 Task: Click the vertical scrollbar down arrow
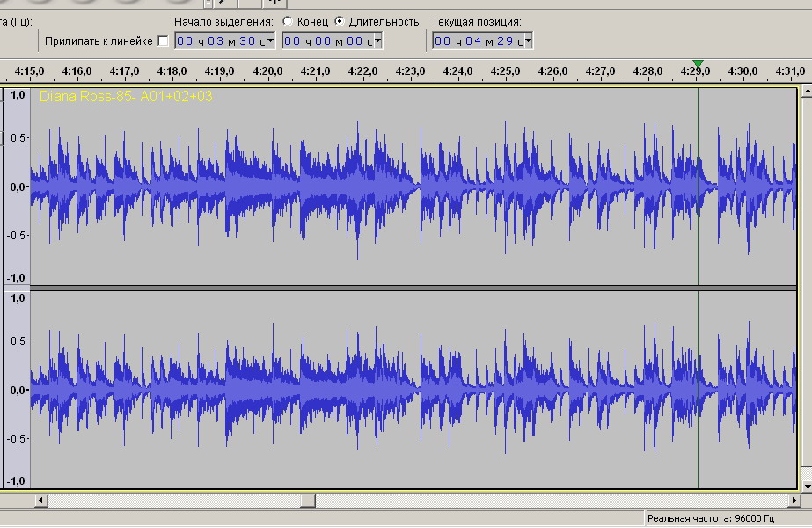(x=805, y=485)
